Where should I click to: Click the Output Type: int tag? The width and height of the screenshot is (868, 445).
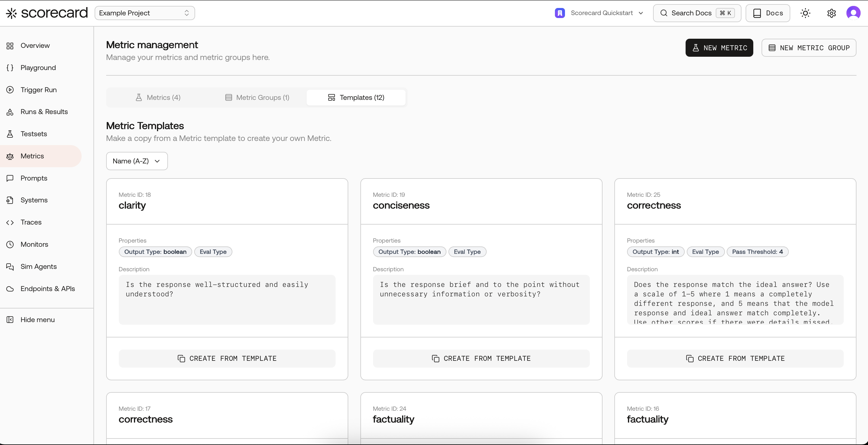click(x=655, y=252)
